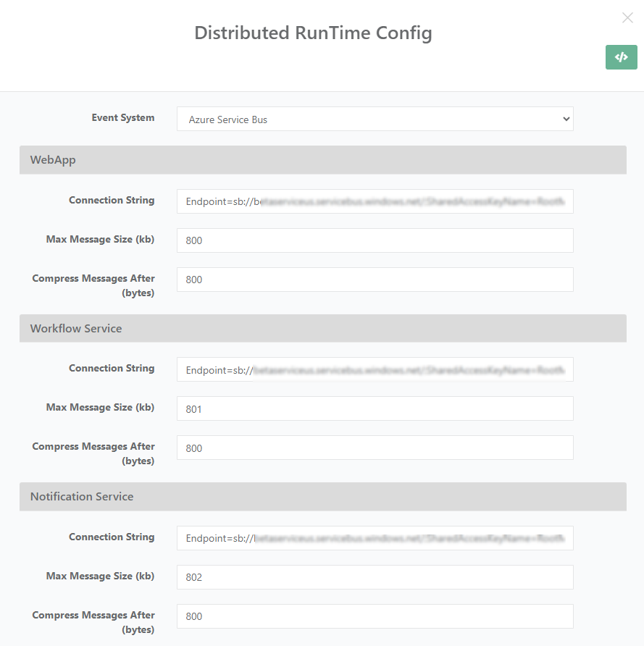Select the WebApp Compress Messages After field
This screenshot has height=646, width=644.
[x=375, y=280]
